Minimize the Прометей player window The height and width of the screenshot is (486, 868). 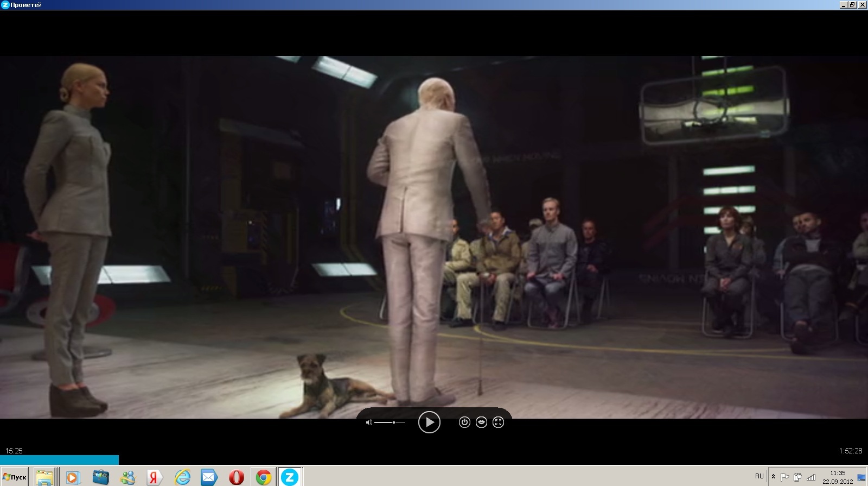844,5
